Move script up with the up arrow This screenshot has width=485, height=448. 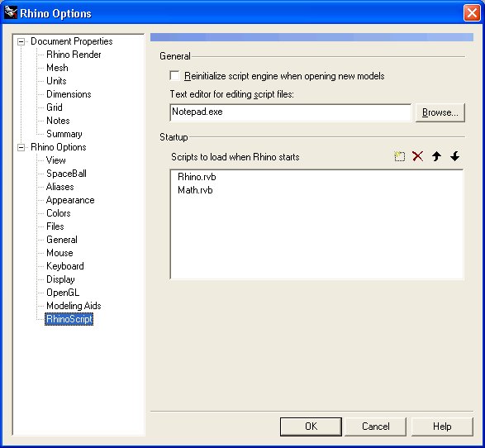click(x=436, y=156)
